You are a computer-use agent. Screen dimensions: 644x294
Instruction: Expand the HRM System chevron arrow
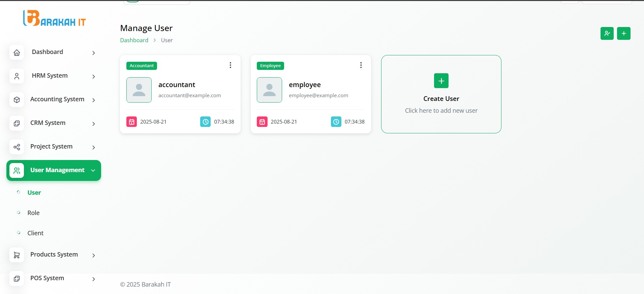click(x=93, y=77)
